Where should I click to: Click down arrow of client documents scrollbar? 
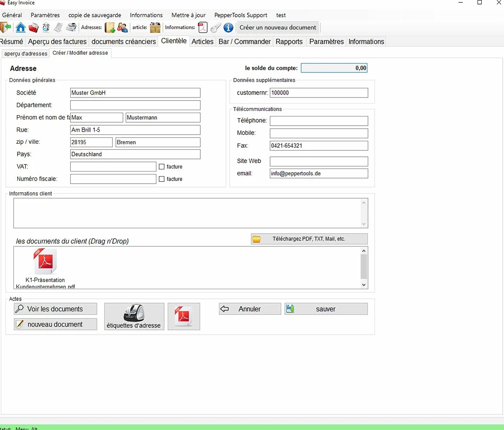[x=364, y=285]
